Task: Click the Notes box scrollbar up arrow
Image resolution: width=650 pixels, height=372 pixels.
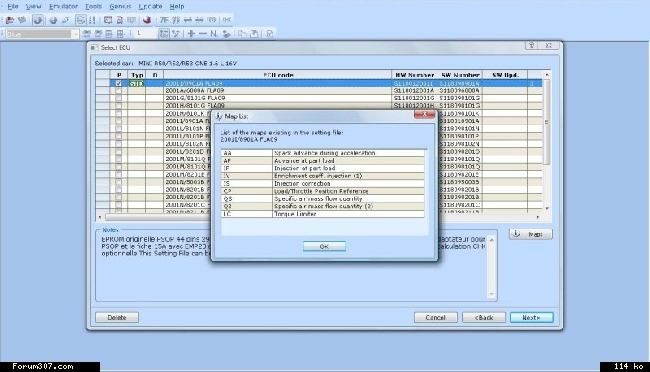Action: coord(492,240)
